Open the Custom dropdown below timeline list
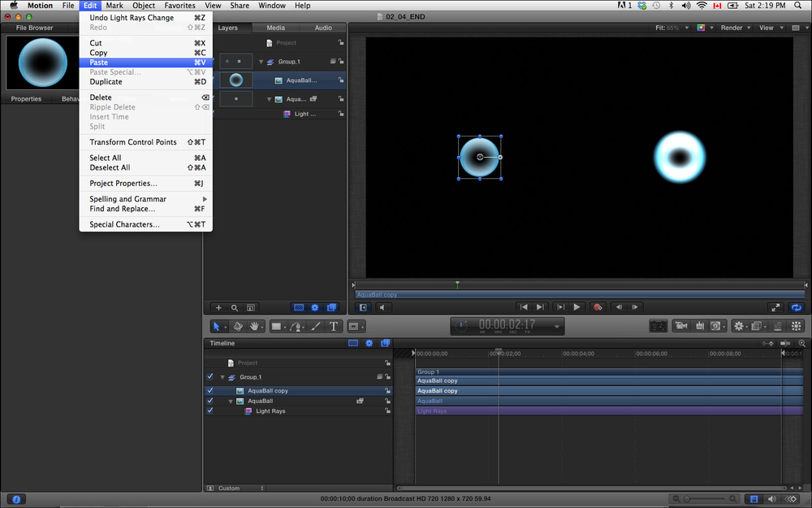Screen dimensions: 812x508 pos(240,488)
